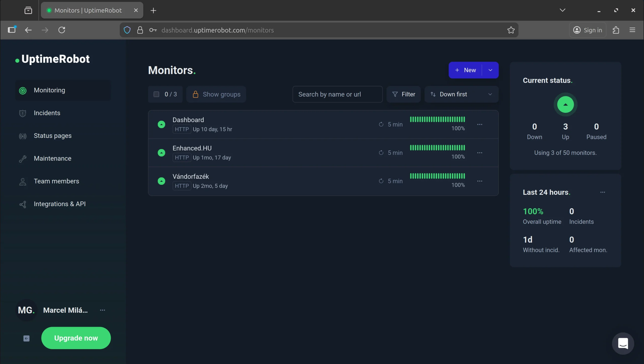This screenshot has width=644, height=364.
Task: Click Dashboard monitor uptime bar
Action: click(x=437, y=119)
